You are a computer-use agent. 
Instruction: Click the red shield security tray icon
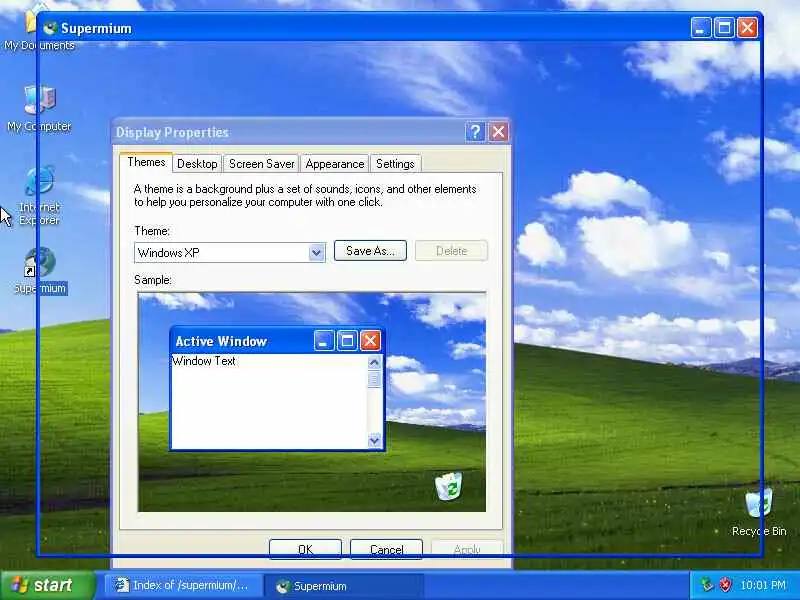[x=726, y=585]
